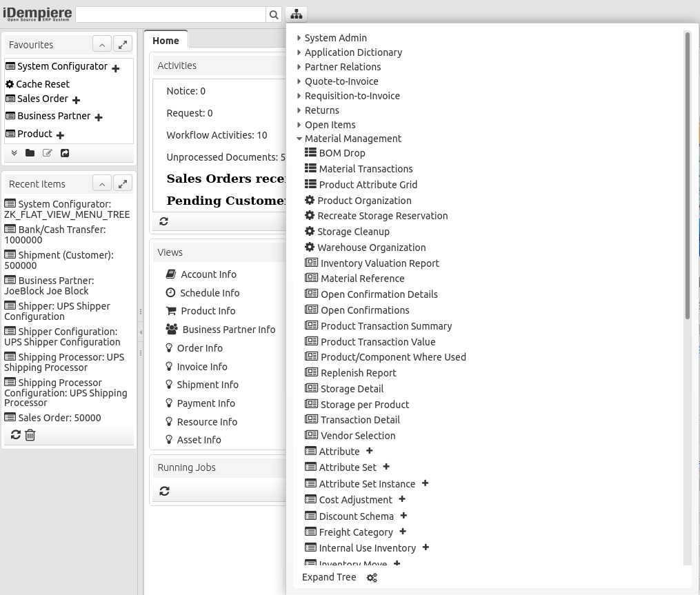Toggle Expand Tree at menu bottom
This screenshot has height=595, width=700.
(x=329, y=578)
